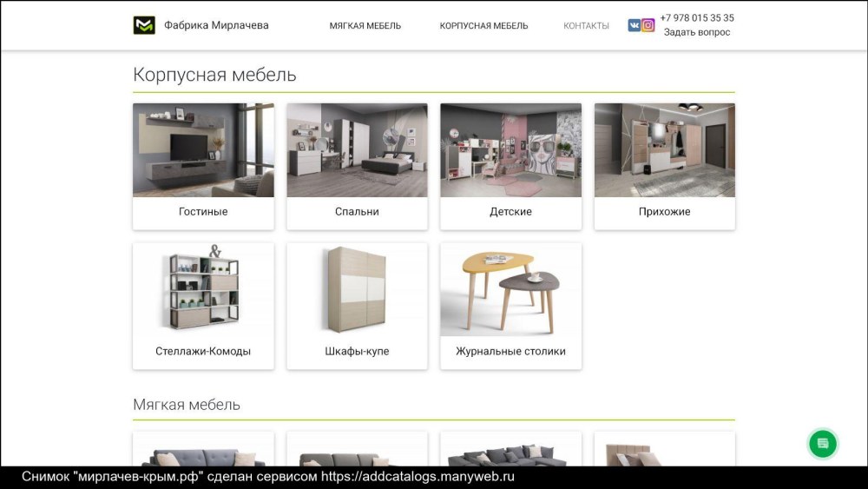The height and width of the screenshot is (489, 868).
Task: Select the Шкафы-купе label
Action: [x=357, y=351]
